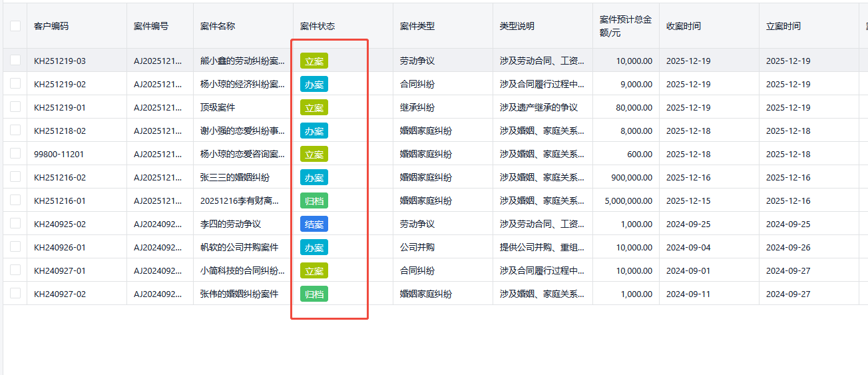Click the 收案时间 column header
Image resolution: width=868 pixels, height=375 pixels.
[684, 27]
